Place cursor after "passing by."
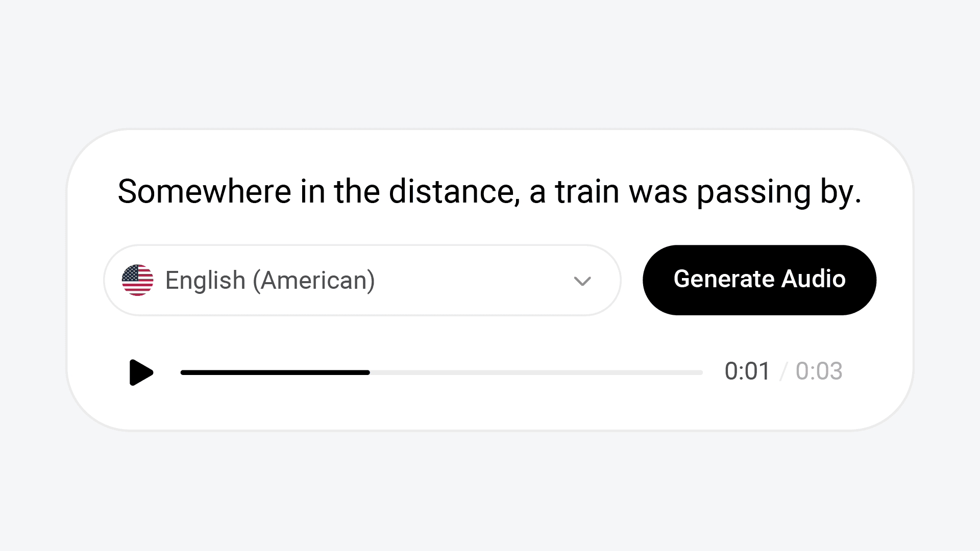Viewport: 980px width, 551px height. pyautogui.click(x=862, y=192)
